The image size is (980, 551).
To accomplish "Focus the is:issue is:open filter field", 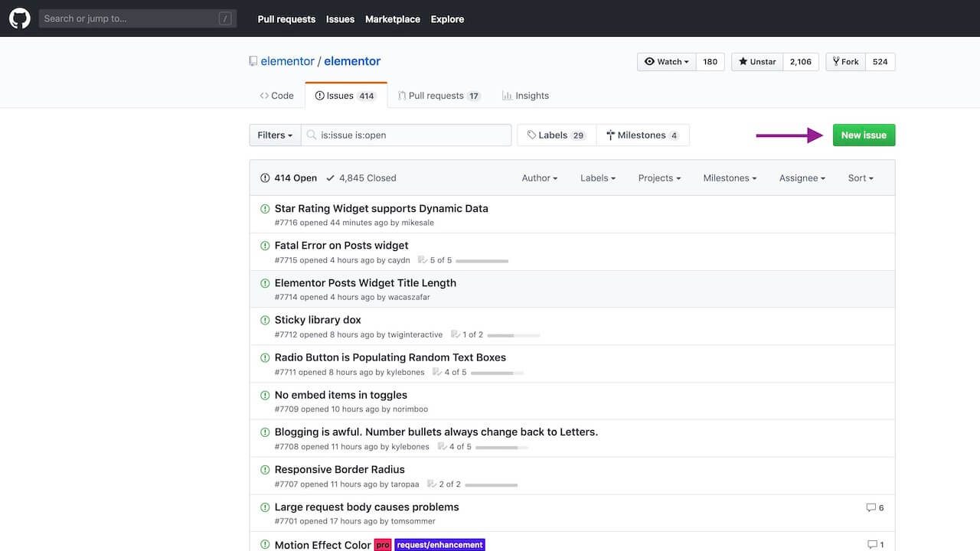I will pos(407,135).
